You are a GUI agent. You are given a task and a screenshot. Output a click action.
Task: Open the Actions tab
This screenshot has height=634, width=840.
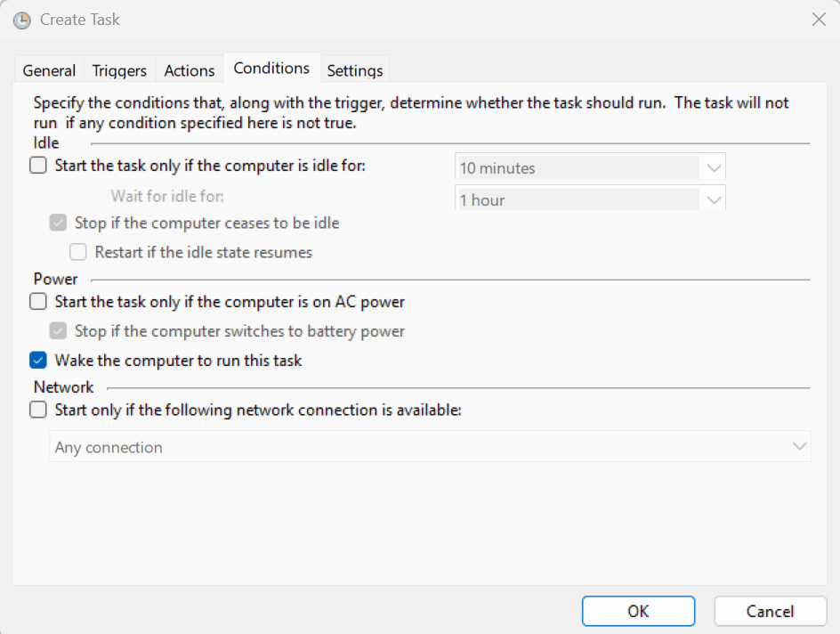point(189,69)
